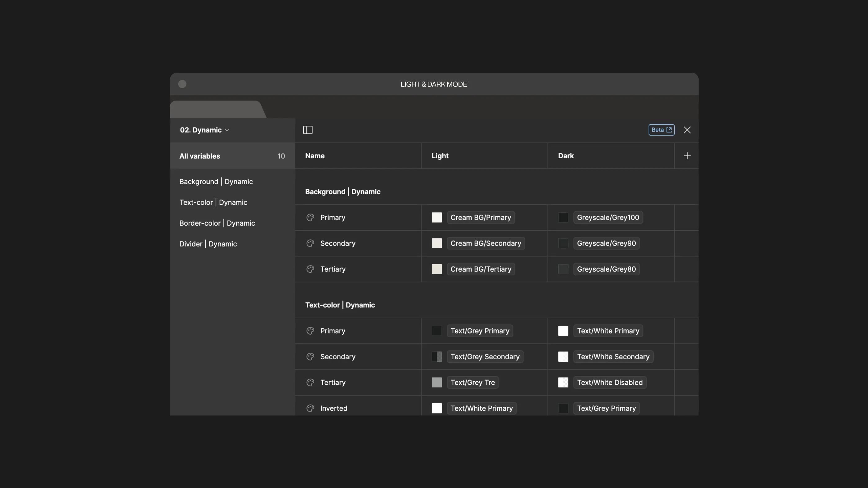Click the palette icon of Text-color Secondary
This screenshot has height=488, width=868.
[x=310, y=356]
